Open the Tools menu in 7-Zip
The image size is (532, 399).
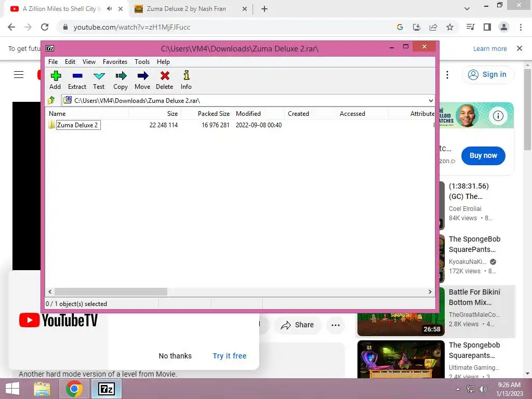(x=142, y=62)
